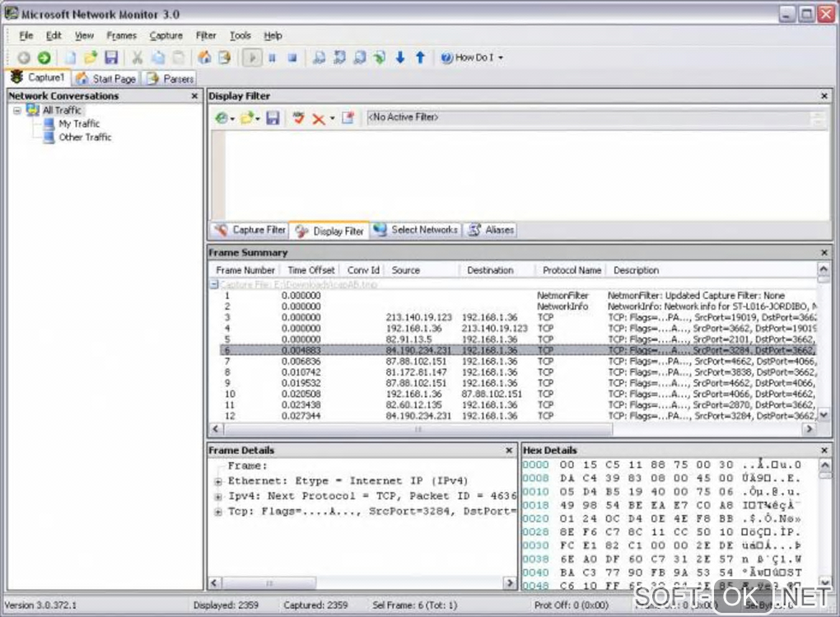Open the Tools menu
The height and width of the screenshot is (617, 840).
click(x=240, y=35)
